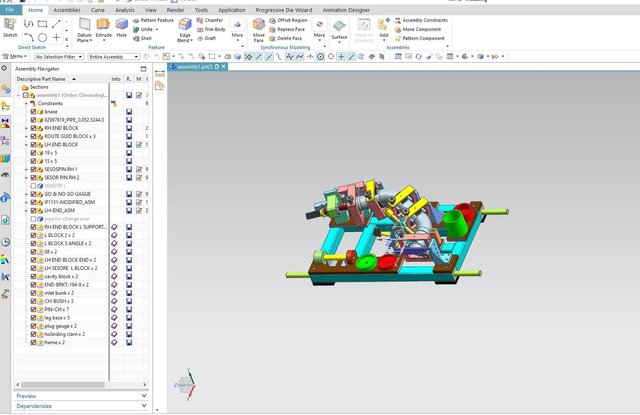The height and width of the screenshot is (415, 640).
Task: Open the Edge Blend tool
Action: (185, 29)
